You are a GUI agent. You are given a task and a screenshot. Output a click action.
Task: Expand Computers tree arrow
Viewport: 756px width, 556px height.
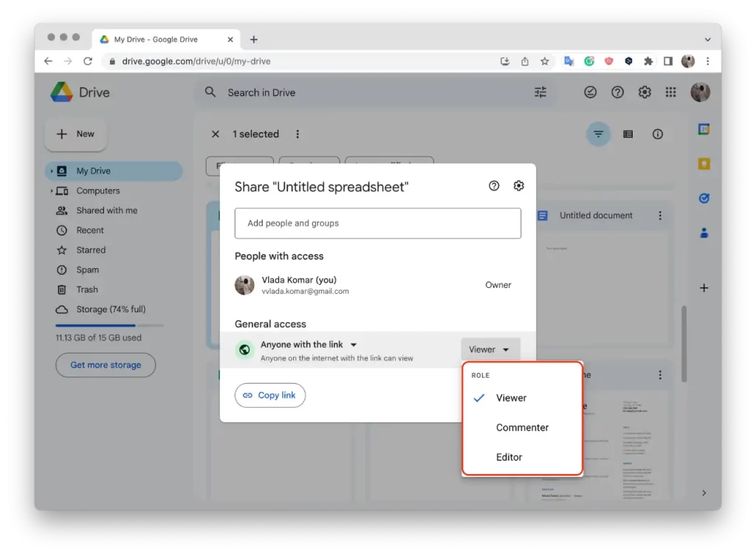point(52,191)
